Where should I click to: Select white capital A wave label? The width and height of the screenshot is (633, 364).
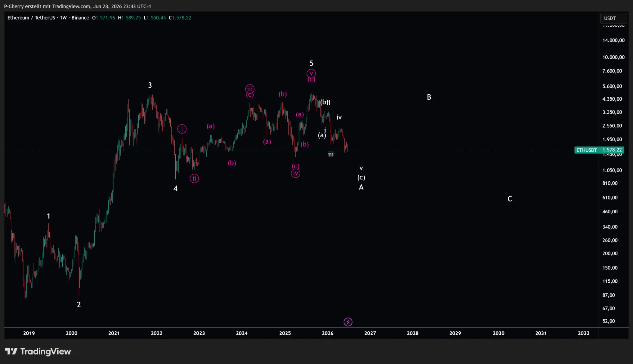coord(361,187)
